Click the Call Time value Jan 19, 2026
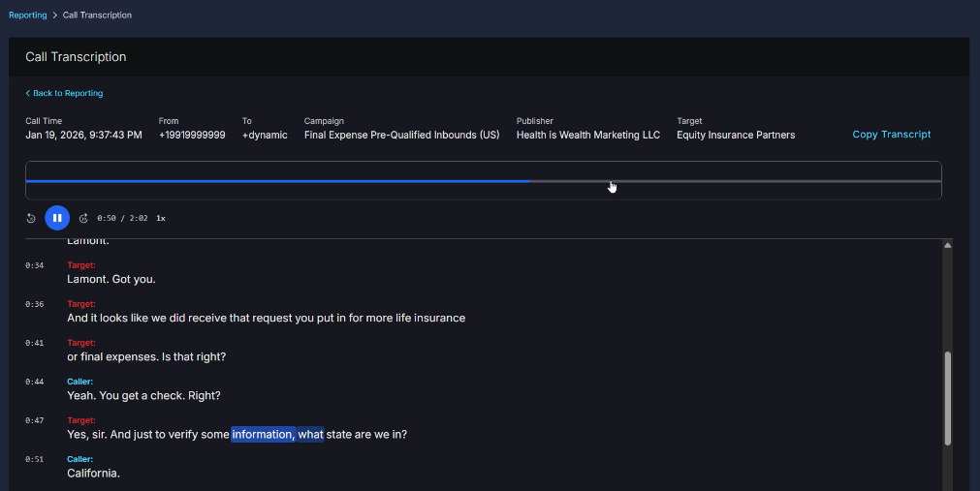The image size is (980, 491). point(83,135)
